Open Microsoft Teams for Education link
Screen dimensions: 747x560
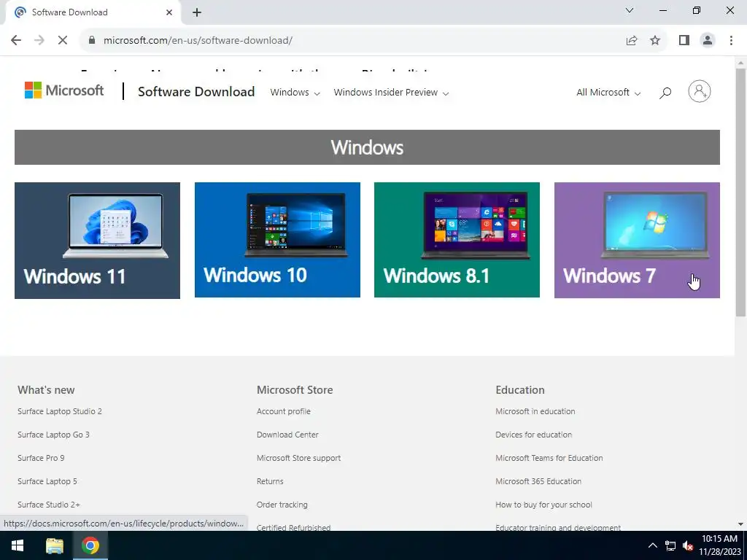click(x=549, y=458)
